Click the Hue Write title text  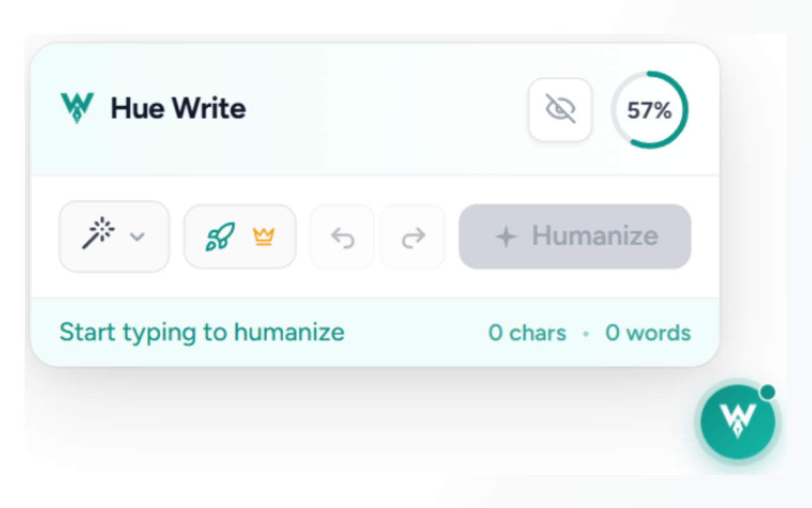(x=178, y=108)
